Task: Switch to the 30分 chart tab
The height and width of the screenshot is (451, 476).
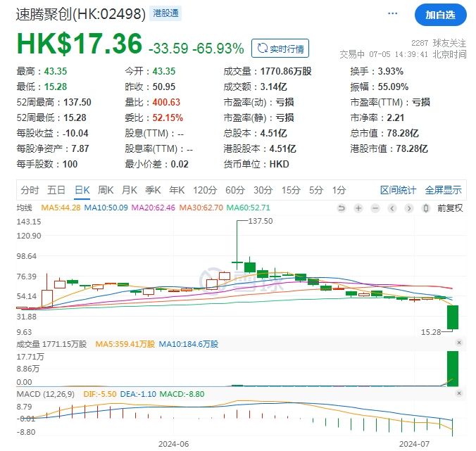Action: [263, 190]
